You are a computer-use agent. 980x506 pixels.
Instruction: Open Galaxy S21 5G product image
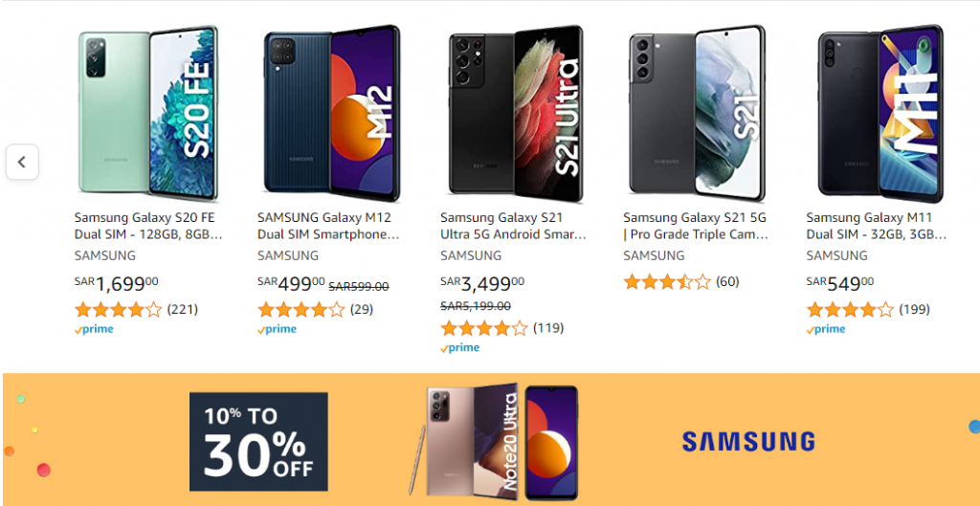pos(698,113)
